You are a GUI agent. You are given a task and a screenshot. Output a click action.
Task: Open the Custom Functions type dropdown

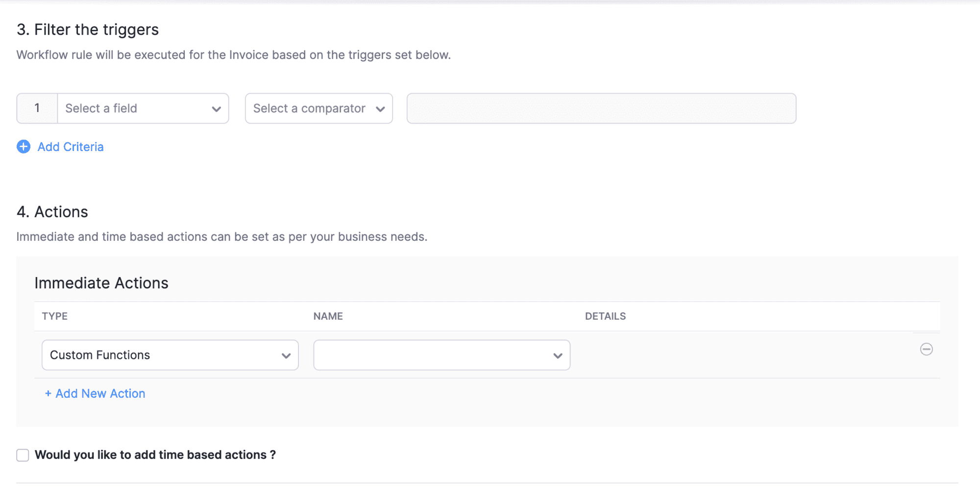point(162,355)
